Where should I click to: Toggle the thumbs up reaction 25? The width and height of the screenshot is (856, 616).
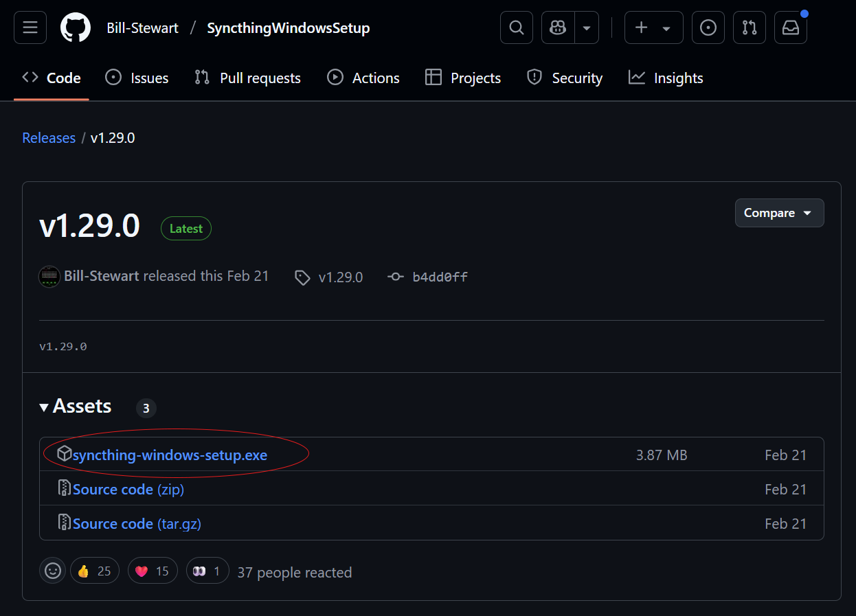click(x=95, y=571)
